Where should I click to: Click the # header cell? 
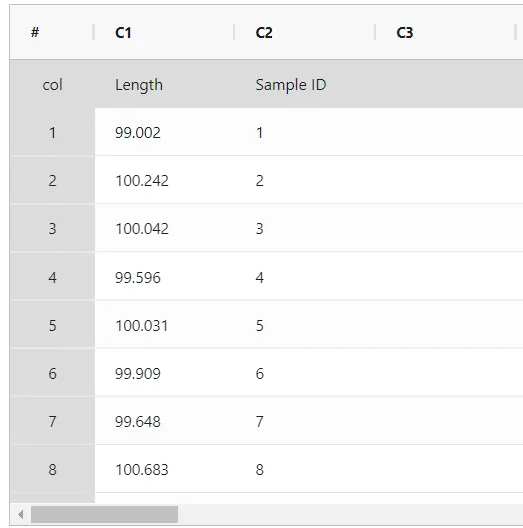pos(52,33)
